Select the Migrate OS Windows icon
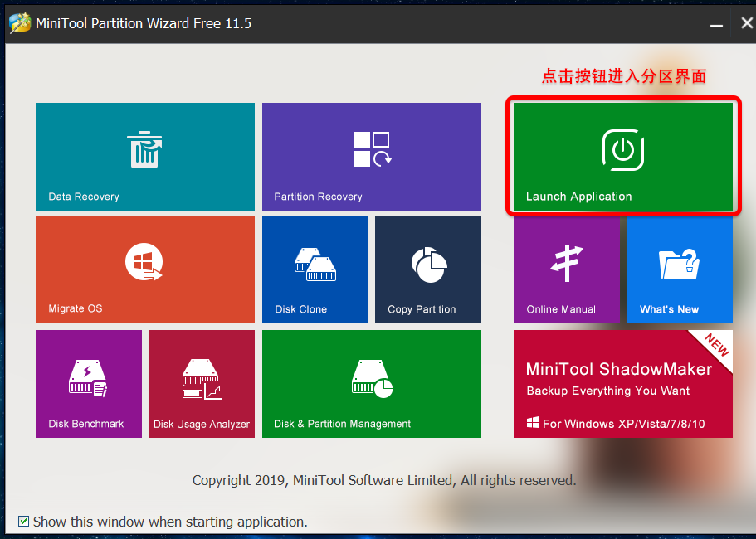 tap(144, 262)
